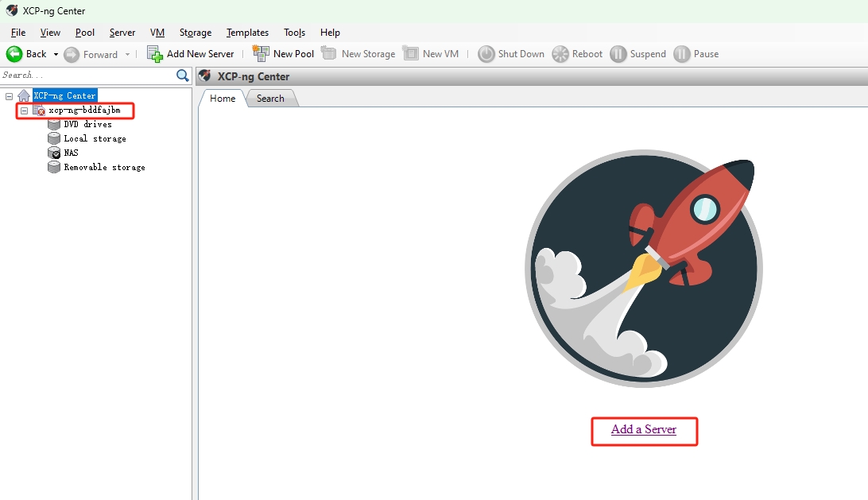Click the New Storage toolbar icon

(329, 53)
